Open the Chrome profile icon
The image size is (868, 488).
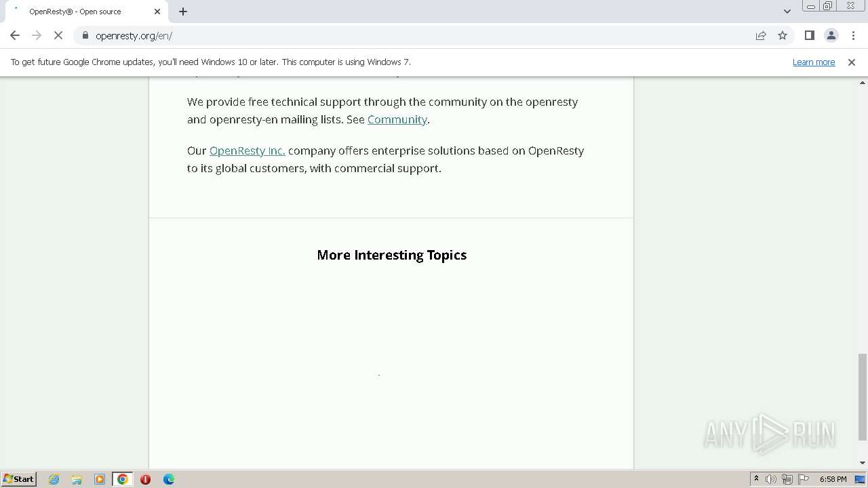[x=831, y=35]
